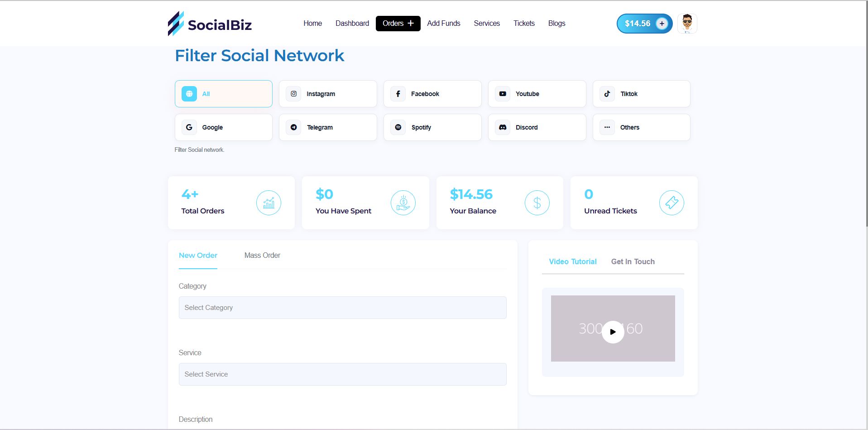Filter services by Youtube label
This screenshot has width=868, height=430.
pyautogui.click(x=528, y=94)
